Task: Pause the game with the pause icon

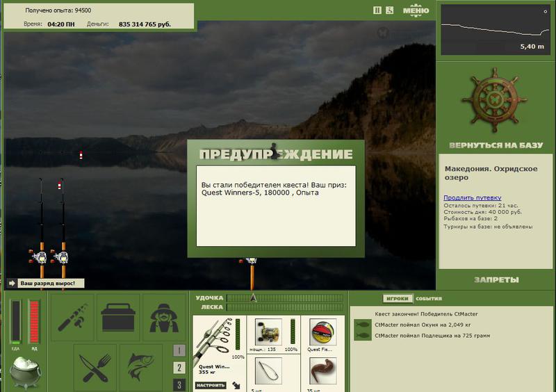Action: coord(377,10)
